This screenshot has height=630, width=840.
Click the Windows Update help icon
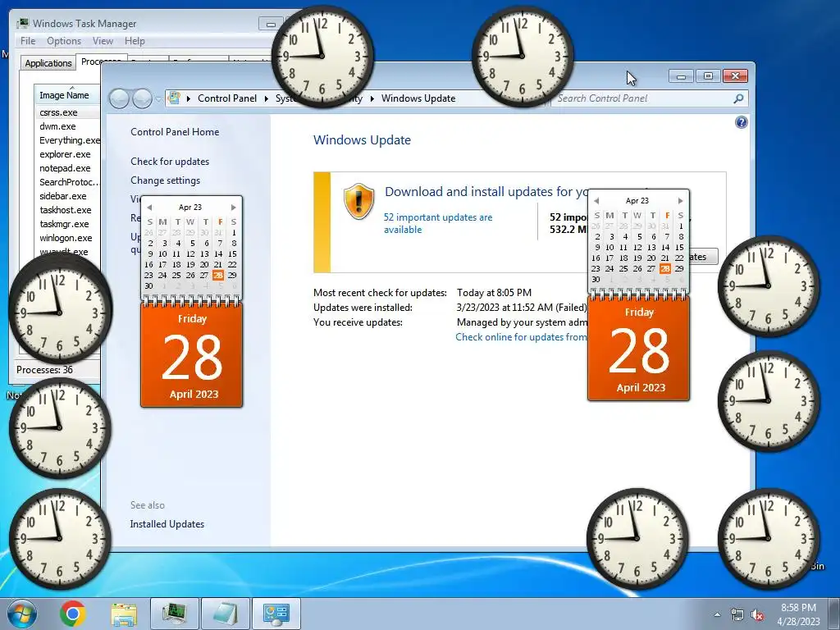pyautogui.click(x=741, y=123)
